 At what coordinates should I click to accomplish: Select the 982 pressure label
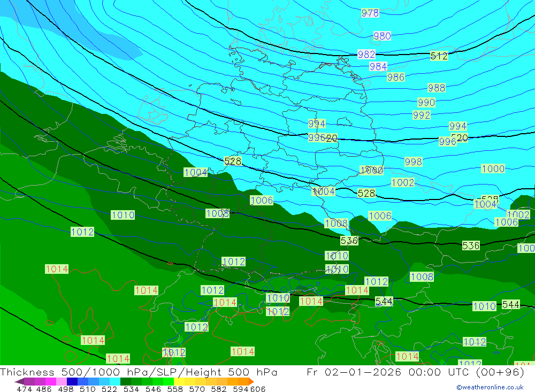[366, 54]
